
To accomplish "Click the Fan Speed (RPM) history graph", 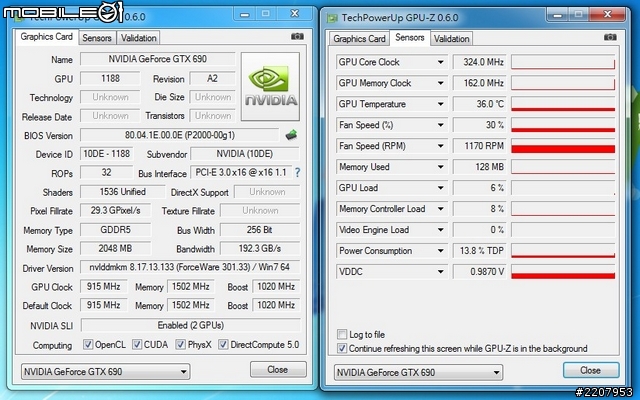I will (563, 146).
